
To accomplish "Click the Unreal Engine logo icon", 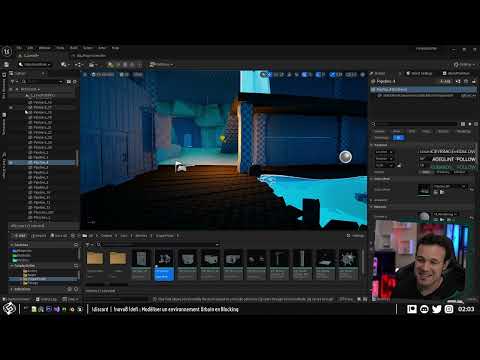I will [7, 51].
